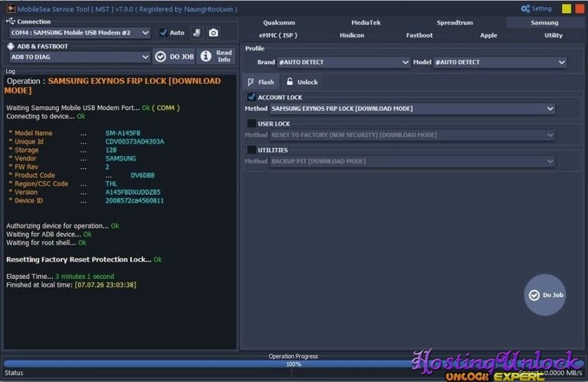Open the COM4 port dropdown
This screenshot has width=588, height=382.
point(80,33)
